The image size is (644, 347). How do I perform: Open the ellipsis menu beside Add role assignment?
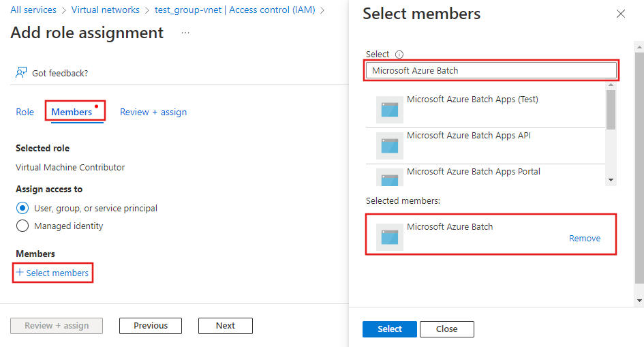click(185, 33)
